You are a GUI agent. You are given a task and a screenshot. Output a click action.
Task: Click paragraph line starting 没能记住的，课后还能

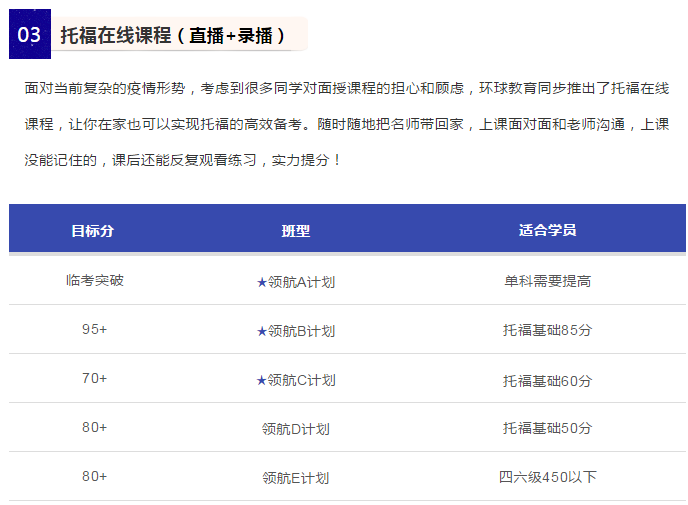tap(183, 161)
